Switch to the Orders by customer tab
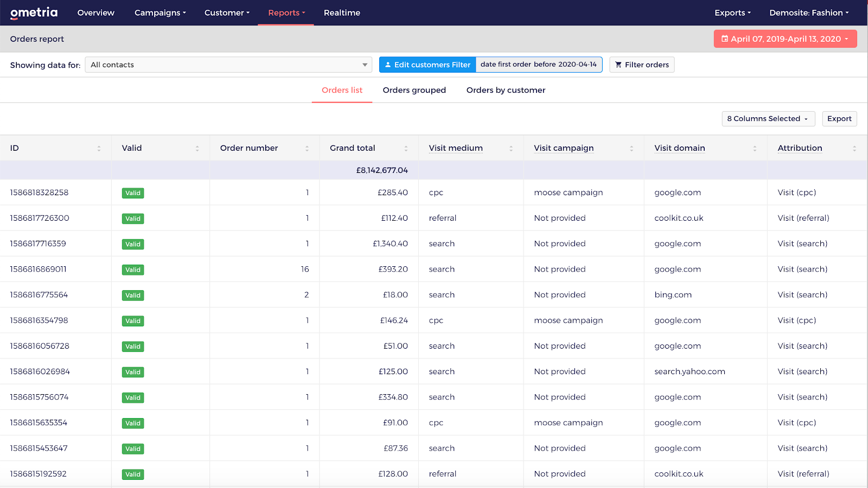 click(506, 90)
